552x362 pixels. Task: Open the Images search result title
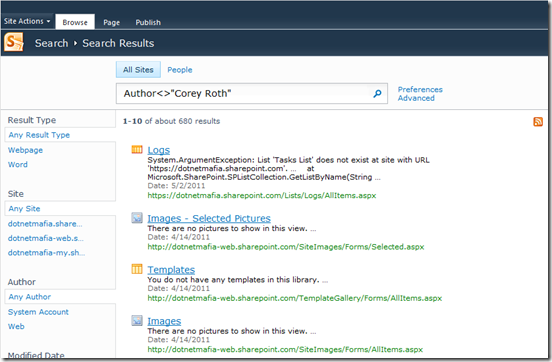(164, 321)
